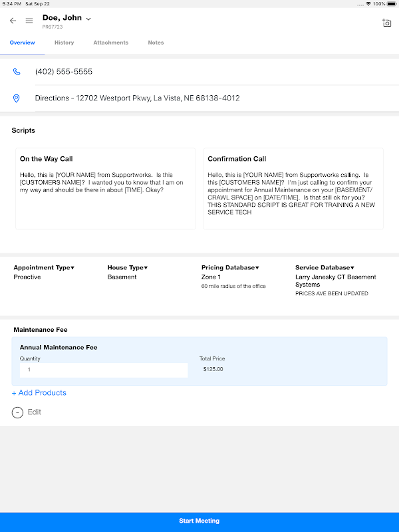Click the Add Products link
This screenshot has width=399, height=532.
(39, 393)
